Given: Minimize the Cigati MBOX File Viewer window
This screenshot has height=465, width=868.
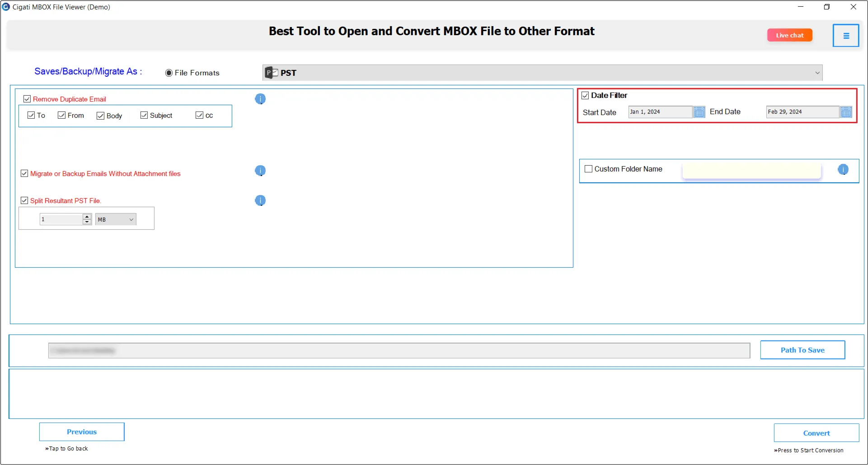Looking at the screenshot, I should 801,7.
